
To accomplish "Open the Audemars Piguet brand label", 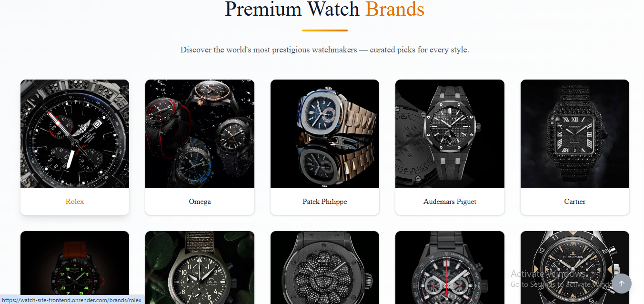I will (450, 202).
